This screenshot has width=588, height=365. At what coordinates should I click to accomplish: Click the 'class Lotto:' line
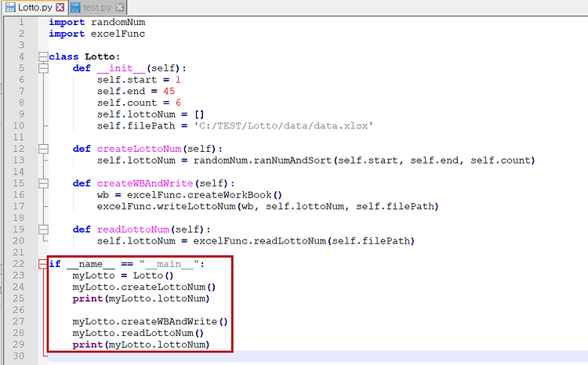tap(85, 56)
